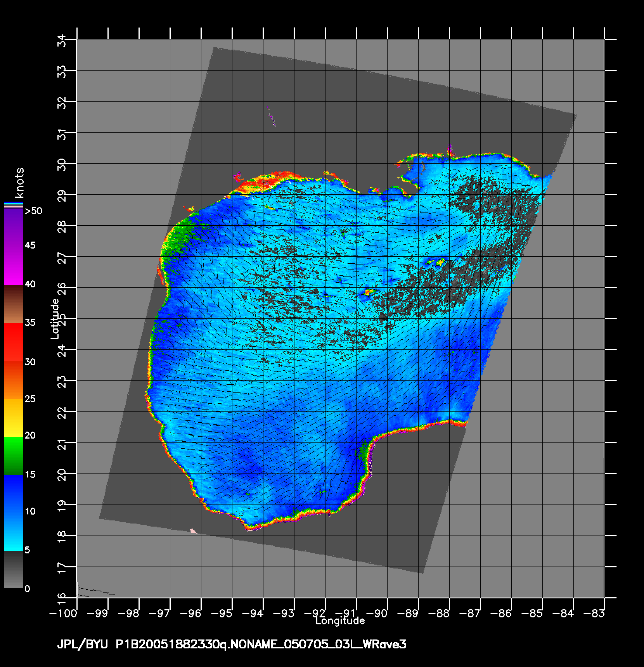Click the 'JPL/BYU' caption text
Screen dimensions: 644x667
pyautogui.click(x=82, y=645)
